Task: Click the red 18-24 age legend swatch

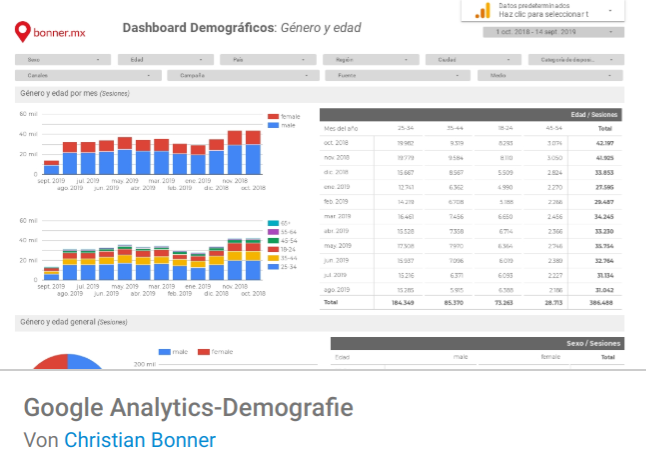Action: (273, 249)
